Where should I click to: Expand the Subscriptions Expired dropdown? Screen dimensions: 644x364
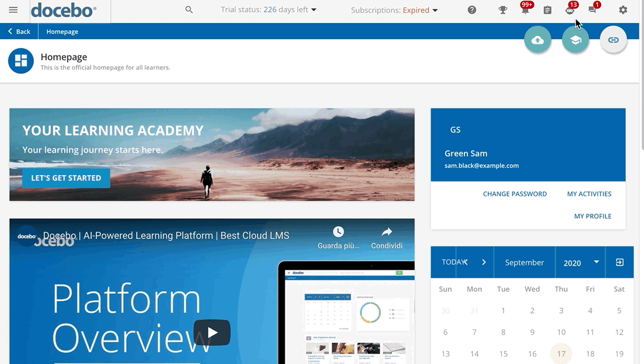pyautogui.click(x=395, y=10)
